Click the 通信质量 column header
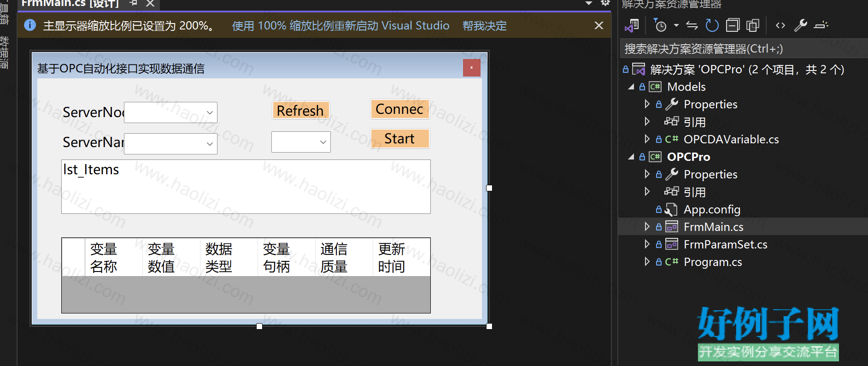This screenshot has width=868, height=366. 344,257
